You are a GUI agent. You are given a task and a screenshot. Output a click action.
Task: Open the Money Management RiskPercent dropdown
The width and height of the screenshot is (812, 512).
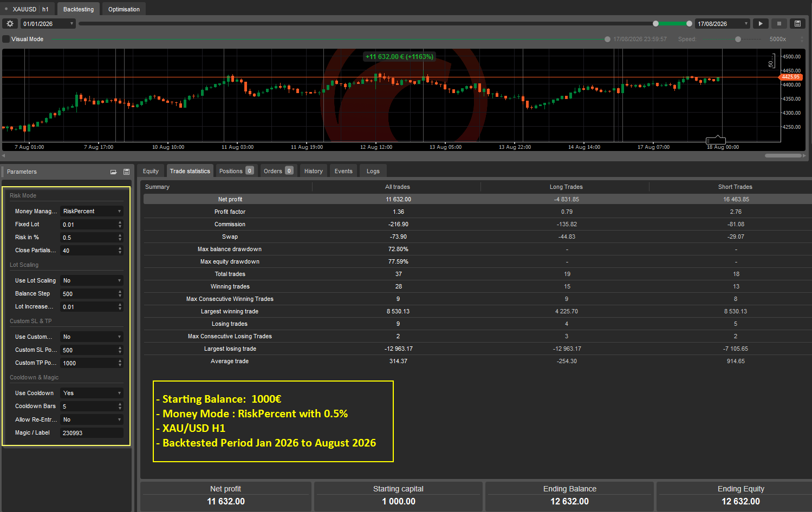(92, 211)
